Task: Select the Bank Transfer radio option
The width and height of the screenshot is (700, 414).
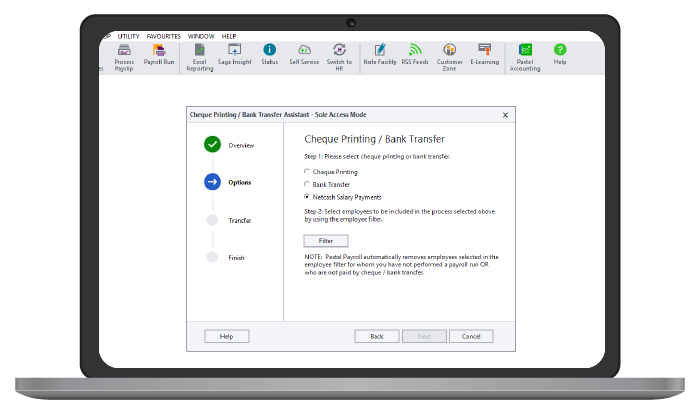Action: pyautogui.click(x=307, y=184)
